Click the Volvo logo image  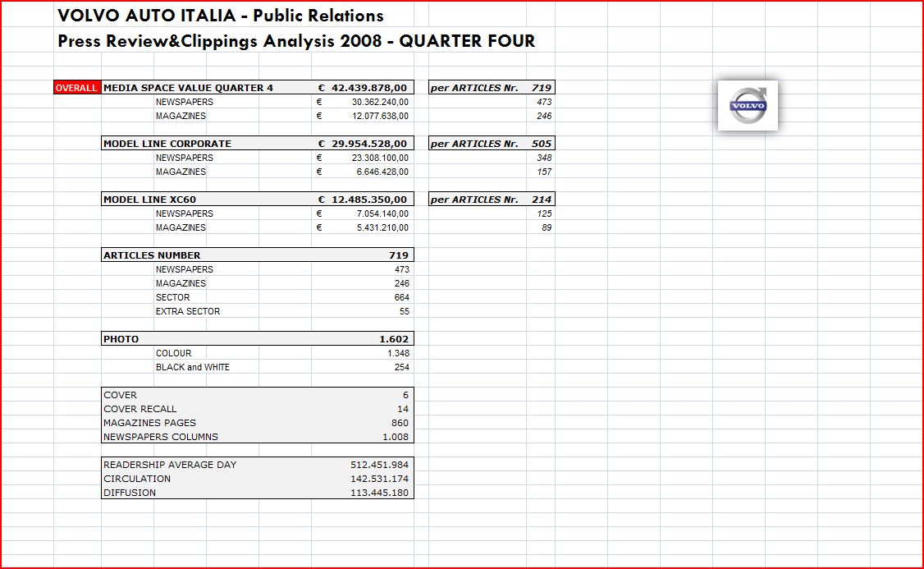click(748, 105)
